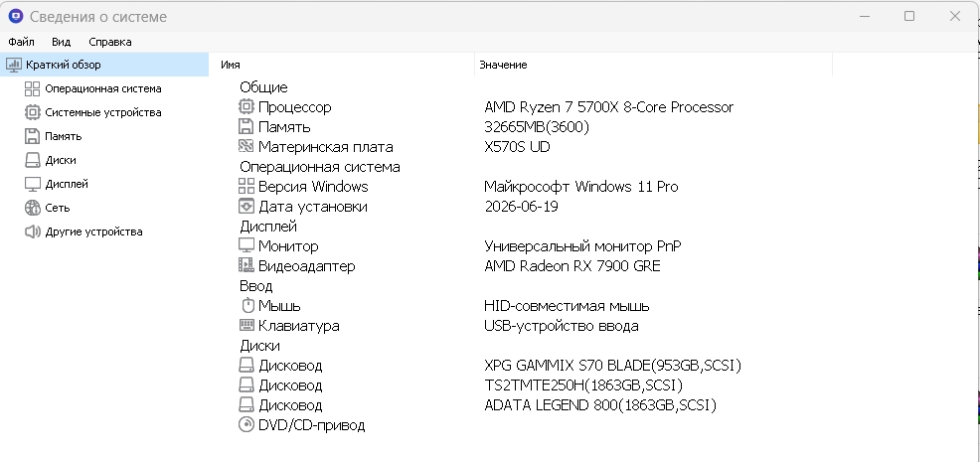Screen dimensions: 980x462
Task: Select the Сеть globe icon
Action: [32, 208]
